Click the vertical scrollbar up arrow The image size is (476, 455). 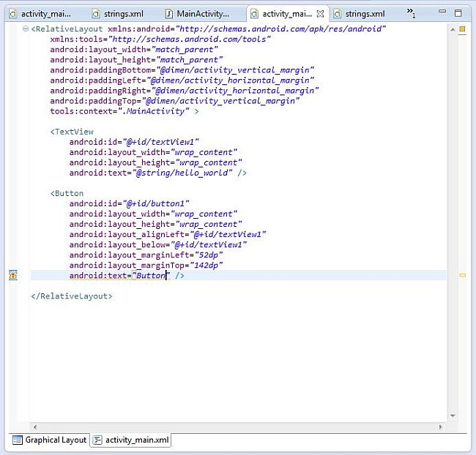(x=453, y=29)
